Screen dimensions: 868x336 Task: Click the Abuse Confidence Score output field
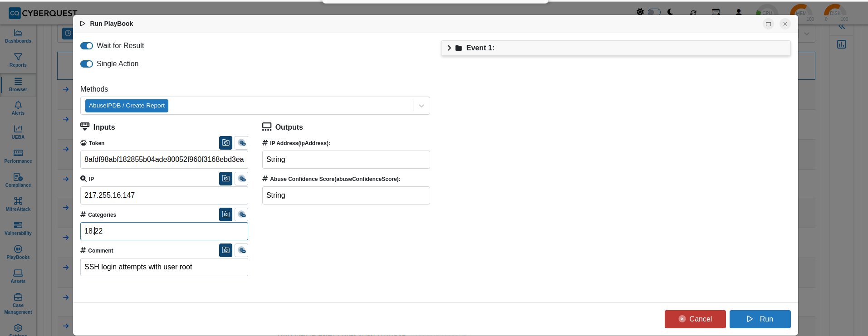click(x=346, y=195)
